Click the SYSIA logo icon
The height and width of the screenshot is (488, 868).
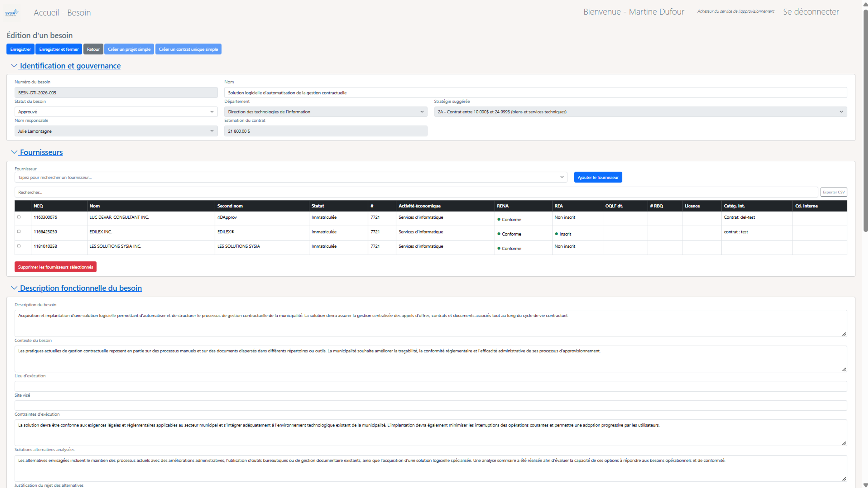(12, 13)
